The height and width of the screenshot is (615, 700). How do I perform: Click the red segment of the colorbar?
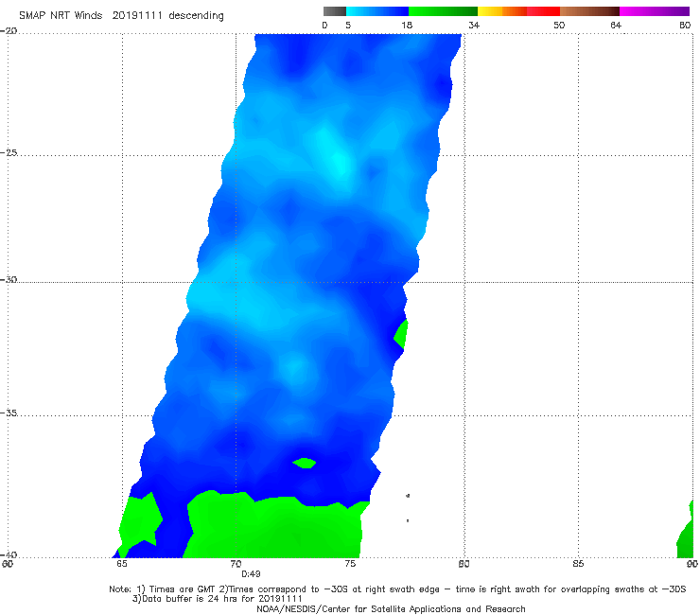(543, 11)
